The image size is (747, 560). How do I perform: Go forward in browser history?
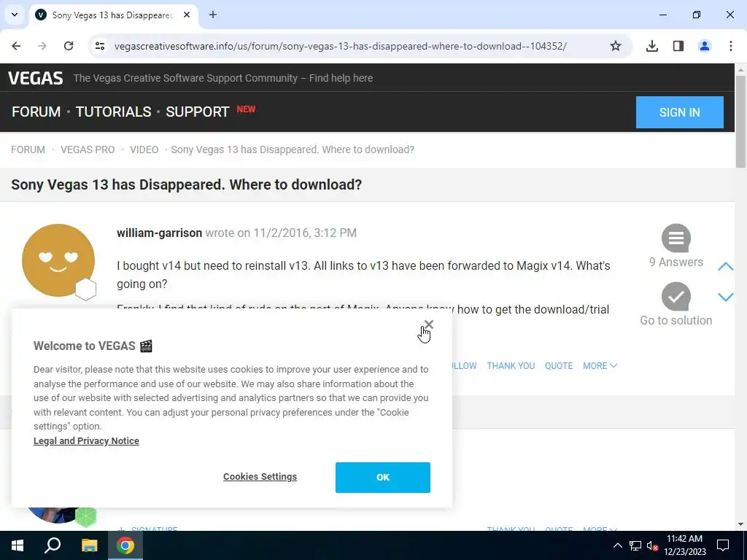point(42,46)
